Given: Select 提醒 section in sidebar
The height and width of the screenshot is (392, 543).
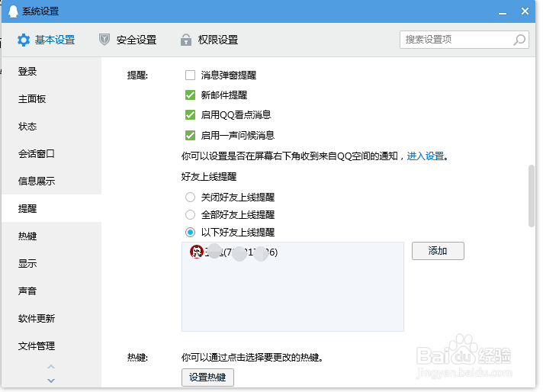Looking at the screenshot, I should click(x=52, y=208).
